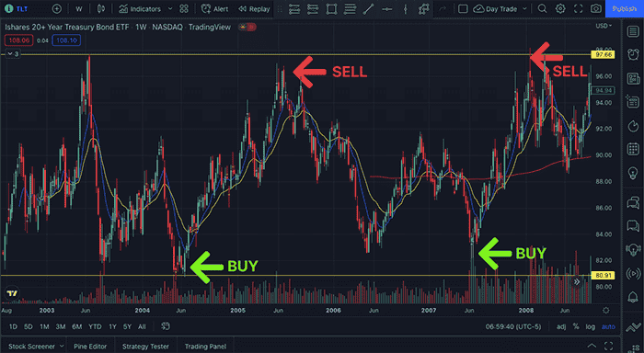This screenshot has width=644, height=353.
Task: Open the calendar panel in sidebar
Action: [x=633, y=149]
